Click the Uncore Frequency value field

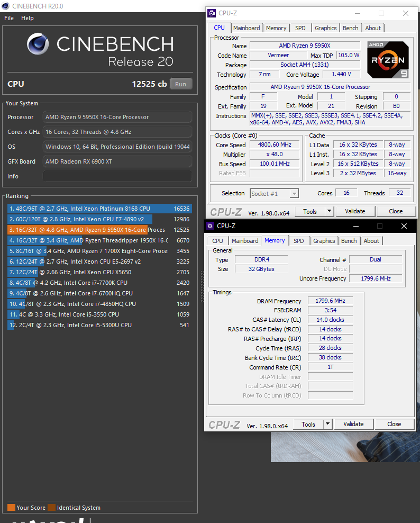tap(376, 278)
